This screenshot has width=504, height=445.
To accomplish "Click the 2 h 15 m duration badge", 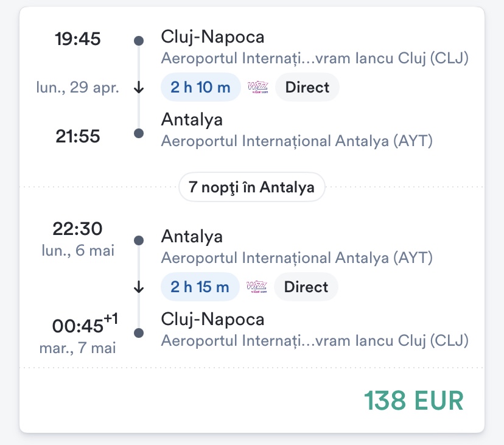I will [200, 287].
